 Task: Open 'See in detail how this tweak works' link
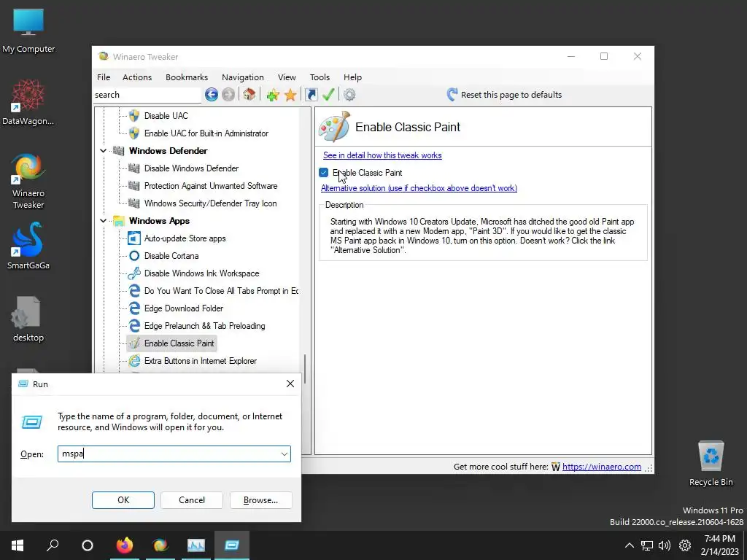(382, 155)
